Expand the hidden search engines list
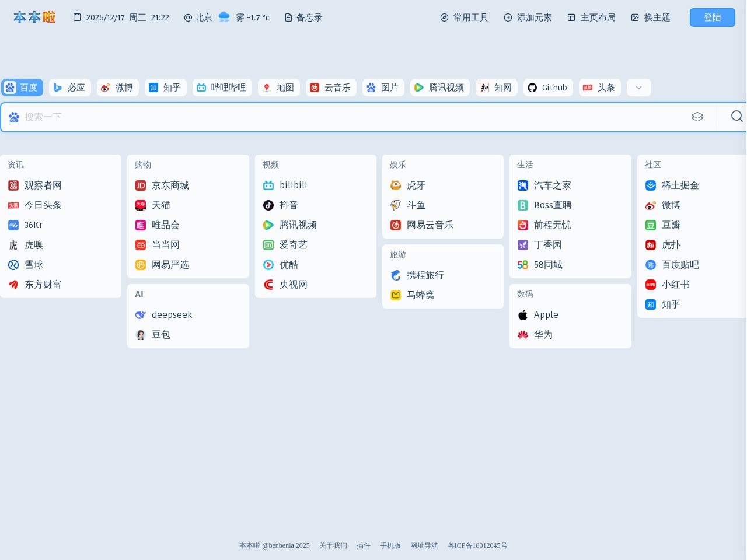This screenshot has width=747, height=560. coord(638,87)
